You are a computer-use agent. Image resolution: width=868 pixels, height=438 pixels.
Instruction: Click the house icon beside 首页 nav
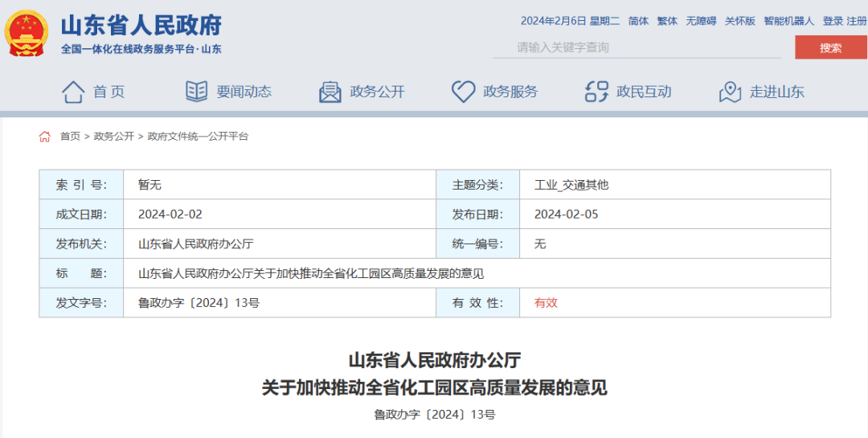point(73,92)
